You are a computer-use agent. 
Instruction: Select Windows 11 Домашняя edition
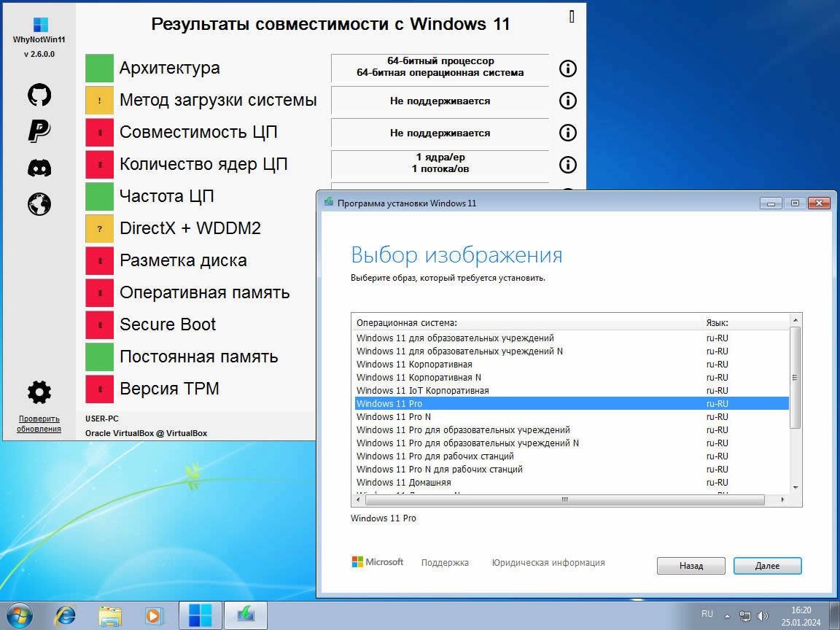point(572,482)
